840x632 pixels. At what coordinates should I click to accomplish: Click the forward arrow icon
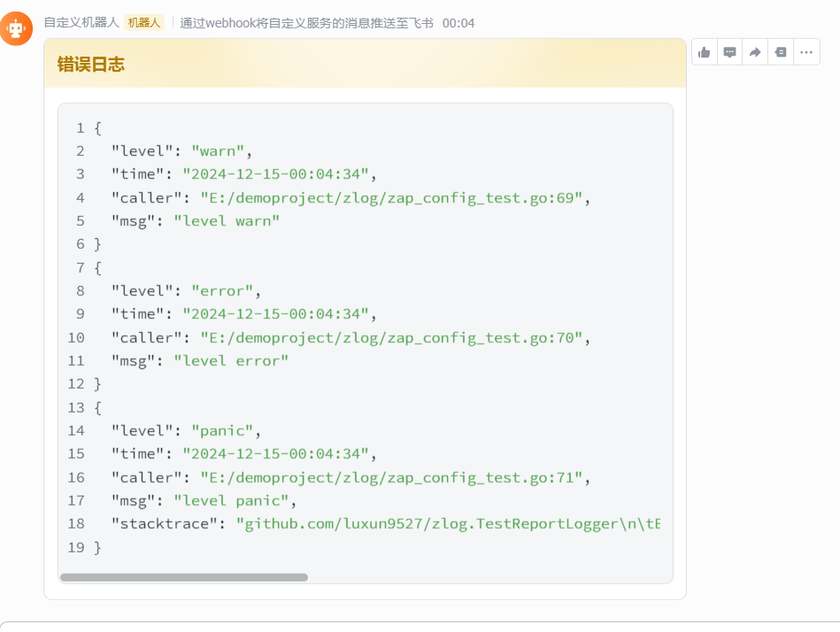[x=755, y=52]
